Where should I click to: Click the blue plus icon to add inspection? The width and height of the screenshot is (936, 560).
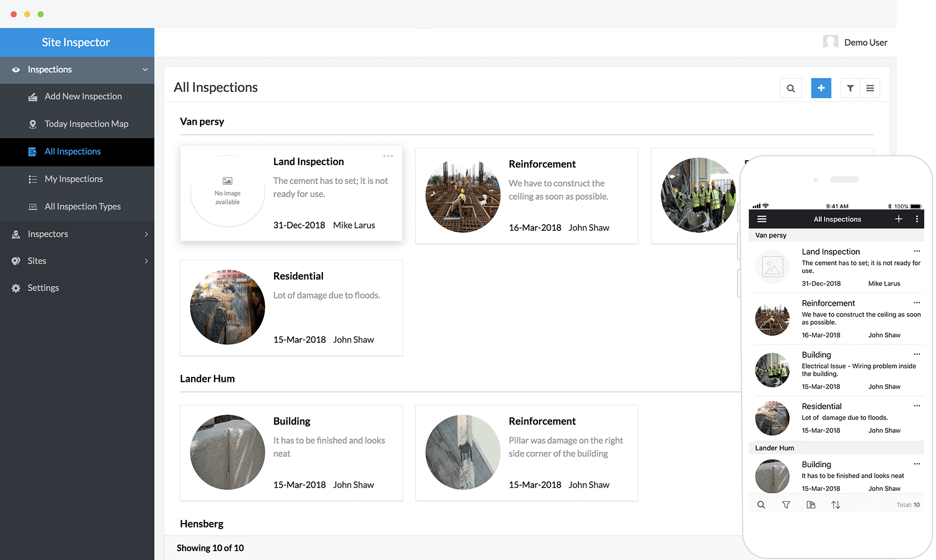(821, 88)
